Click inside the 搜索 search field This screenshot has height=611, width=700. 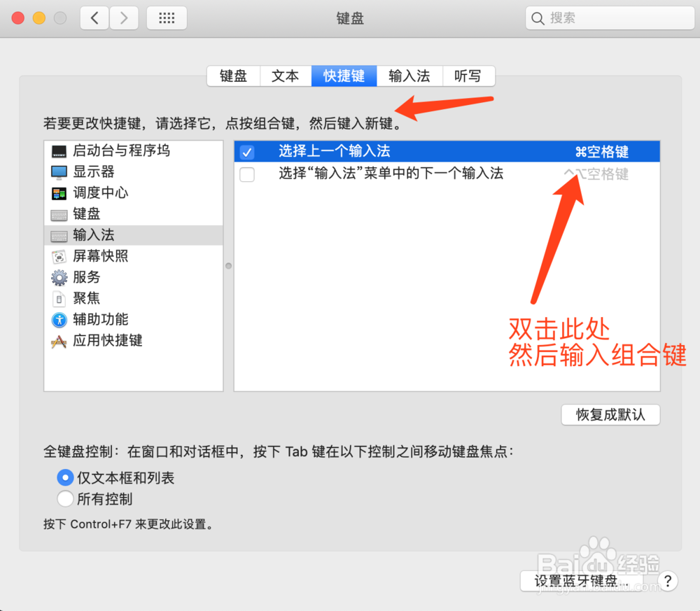pyautogui.click(x=609, y=18)
